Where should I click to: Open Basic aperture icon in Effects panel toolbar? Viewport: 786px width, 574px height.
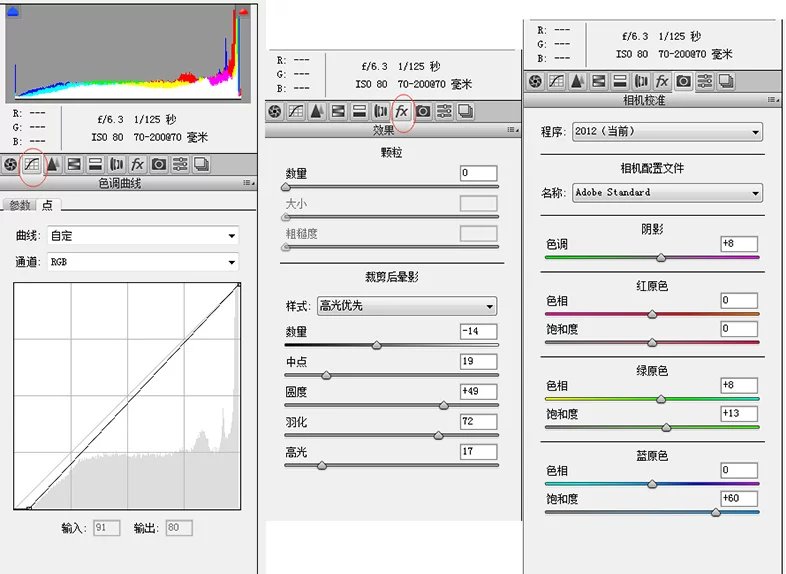(x=275, y=111)
